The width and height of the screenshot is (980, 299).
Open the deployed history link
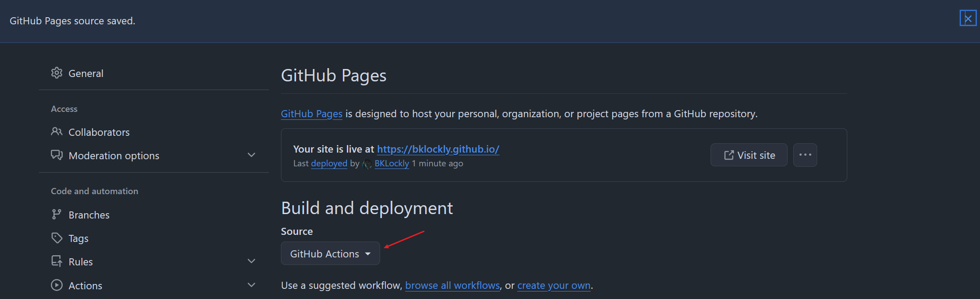329,164
